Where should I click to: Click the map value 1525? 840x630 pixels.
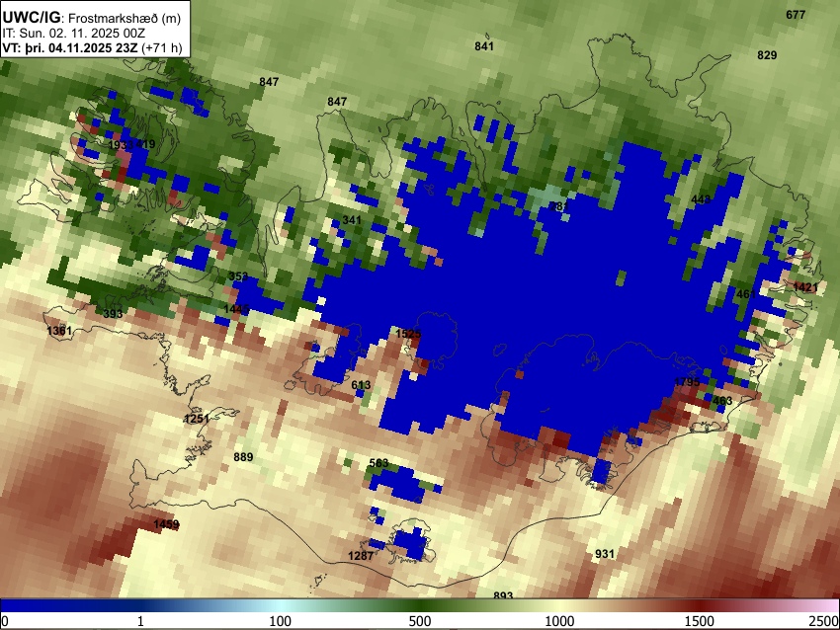(x=408, y=334)
